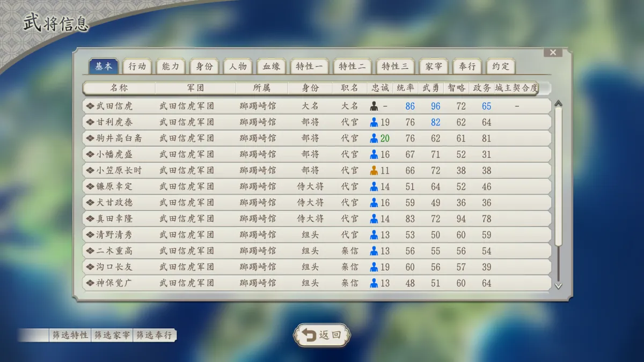Click the diamond marker beside 神保觉广
Screen dimensions: 644x362
tap(90, 283)
